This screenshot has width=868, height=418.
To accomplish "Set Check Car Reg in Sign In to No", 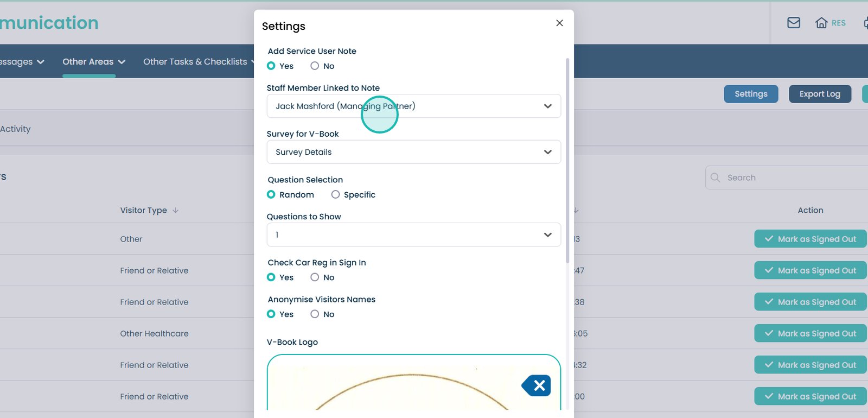I will click(315, 277).
